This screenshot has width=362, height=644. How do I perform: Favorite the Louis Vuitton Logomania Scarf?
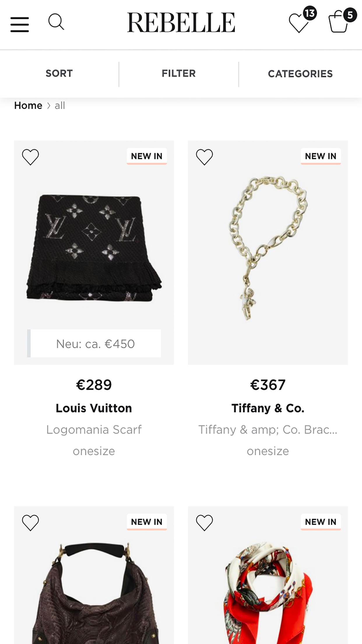pos(30,157)
